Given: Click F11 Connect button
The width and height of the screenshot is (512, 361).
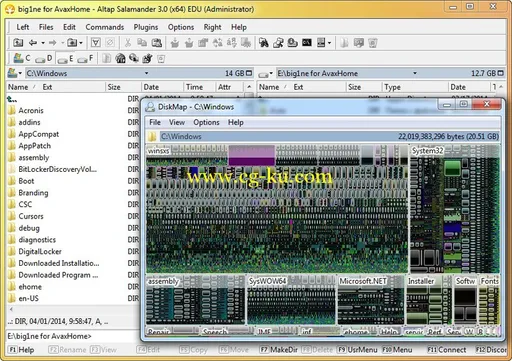Looking at the screenshot, I should [447, 350].
